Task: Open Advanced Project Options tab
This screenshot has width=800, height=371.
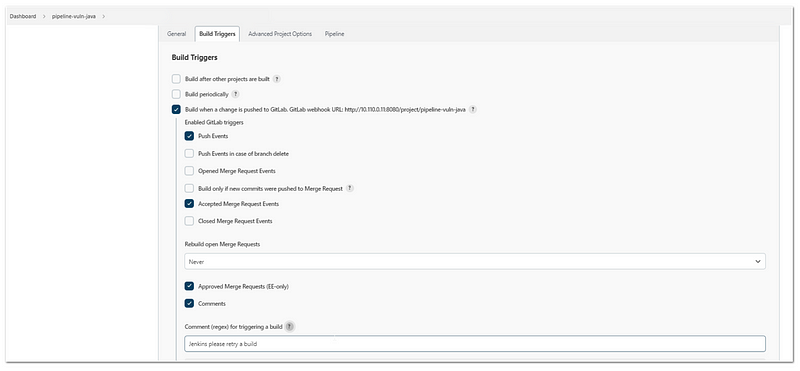Action: 280,34
